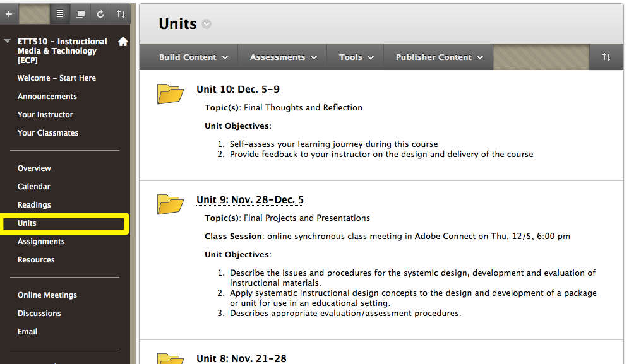Click the course home icon
The width and height of the screenshot is (629, 364).
(123, 41)
